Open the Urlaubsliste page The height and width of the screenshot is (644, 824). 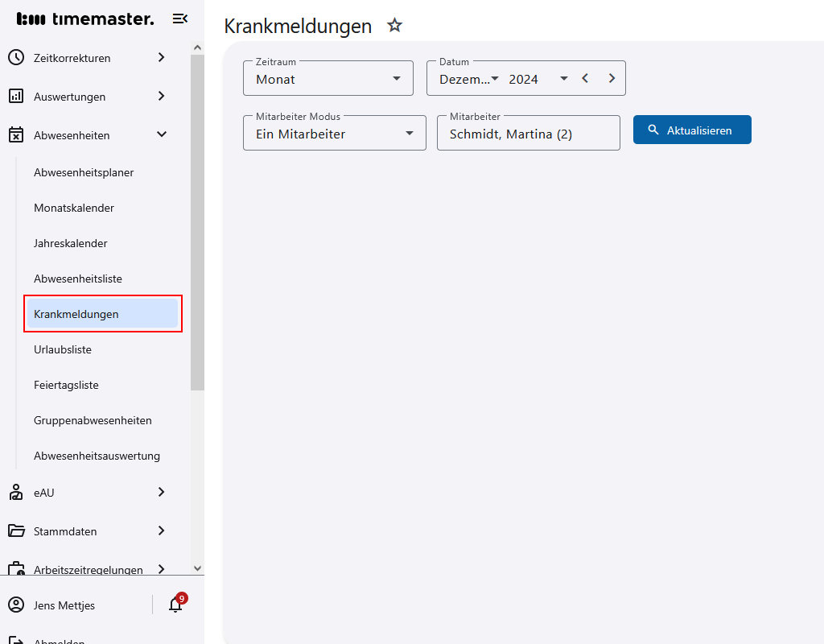62,349
